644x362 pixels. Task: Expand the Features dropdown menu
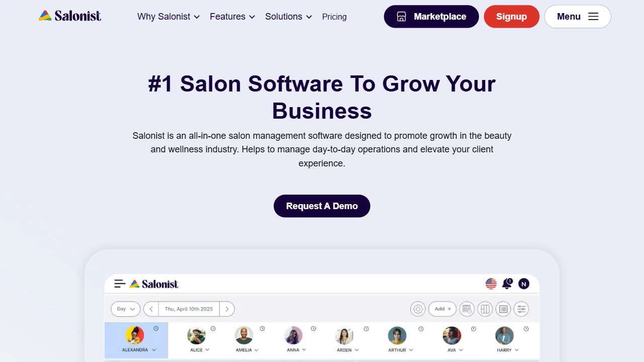coord(232,17)
